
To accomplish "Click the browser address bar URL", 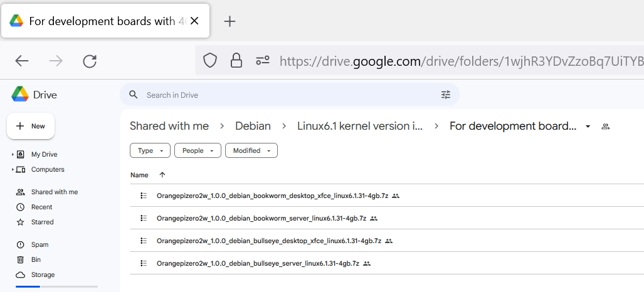I will point(460,61).
